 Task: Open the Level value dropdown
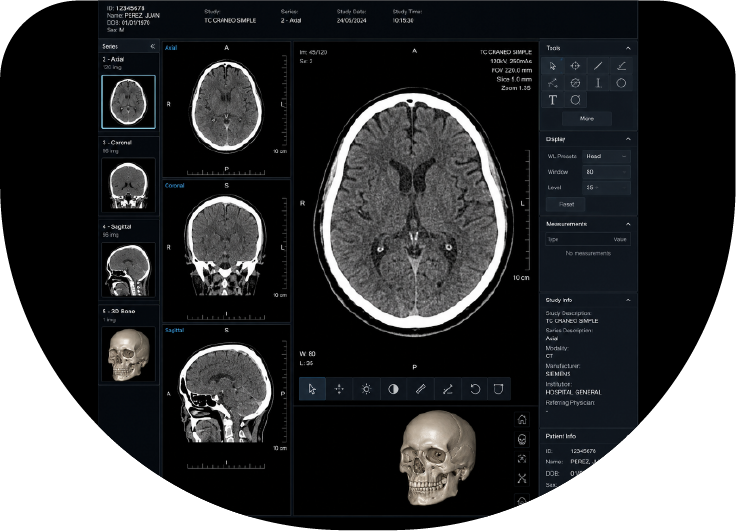click(606, 187)
